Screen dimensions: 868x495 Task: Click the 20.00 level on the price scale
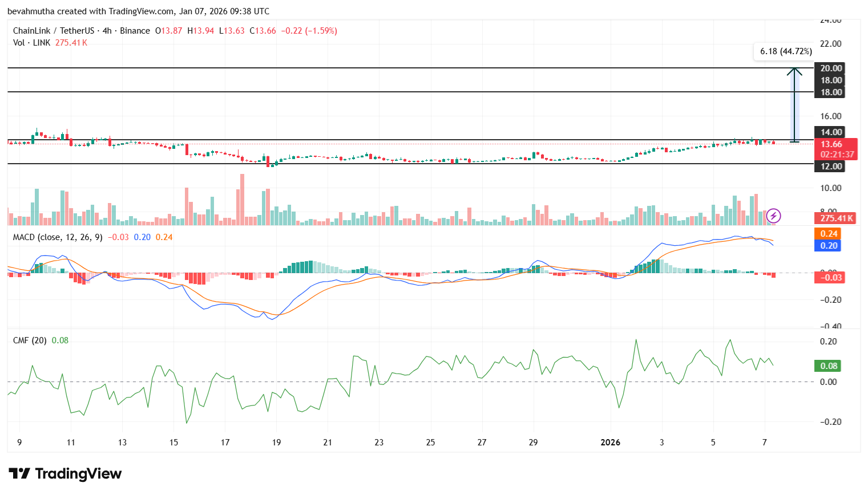pyautogui.click(x=830, y=68)
